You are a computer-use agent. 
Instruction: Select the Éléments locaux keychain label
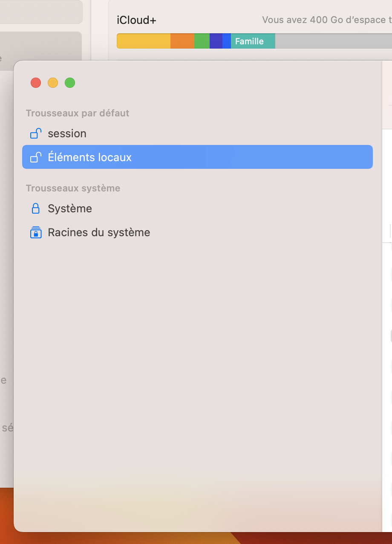tap(90, 157)
